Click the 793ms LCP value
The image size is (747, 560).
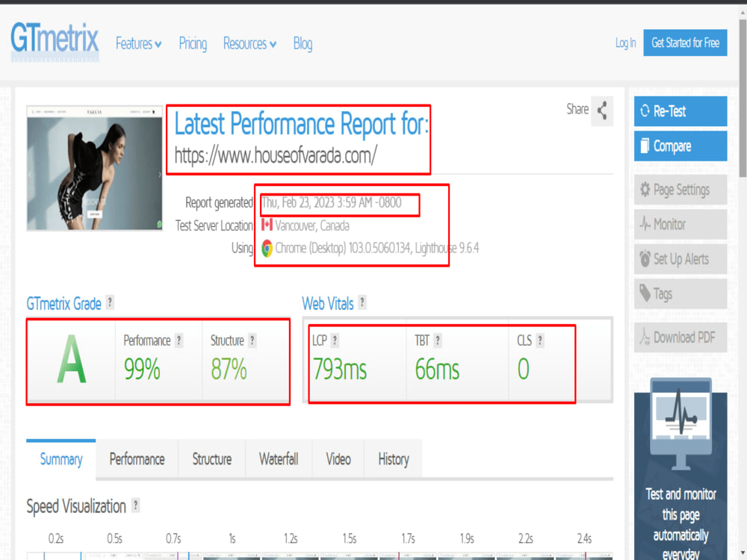pyautogui.click(x=340, y=369)
